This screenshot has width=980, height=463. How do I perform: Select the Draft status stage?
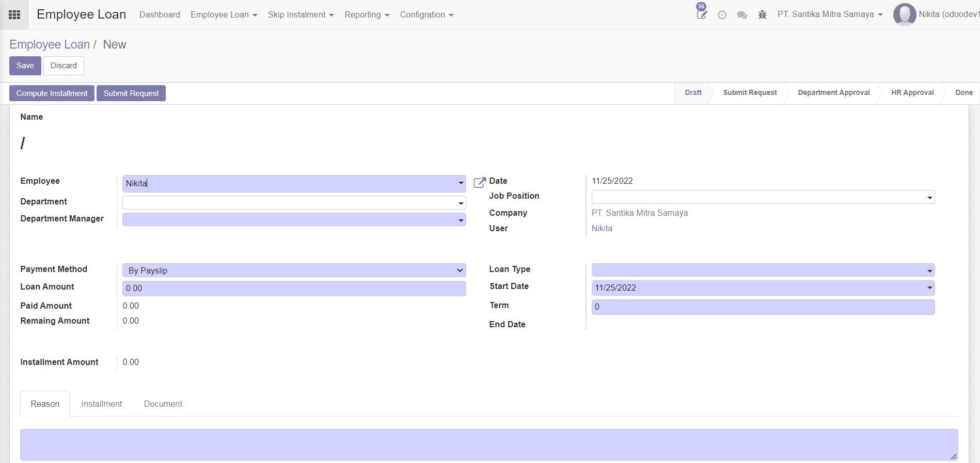click(693, 93)
